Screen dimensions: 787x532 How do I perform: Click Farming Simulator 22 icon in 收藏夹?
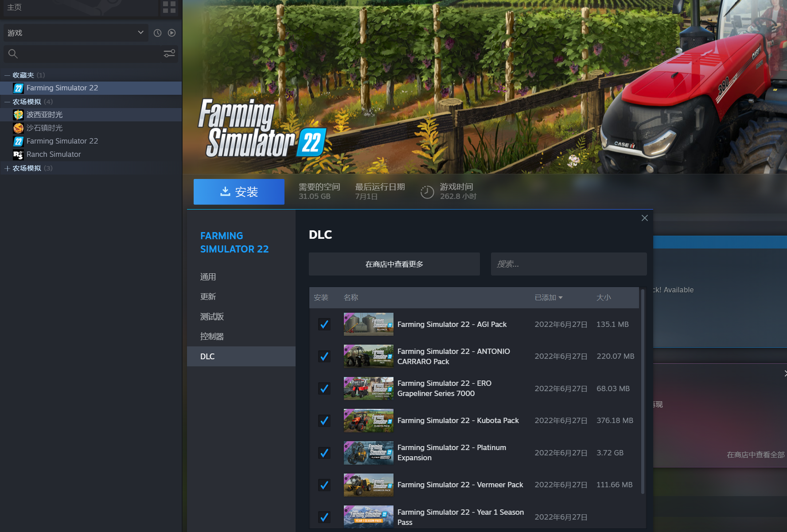click(x=18, y=88)
